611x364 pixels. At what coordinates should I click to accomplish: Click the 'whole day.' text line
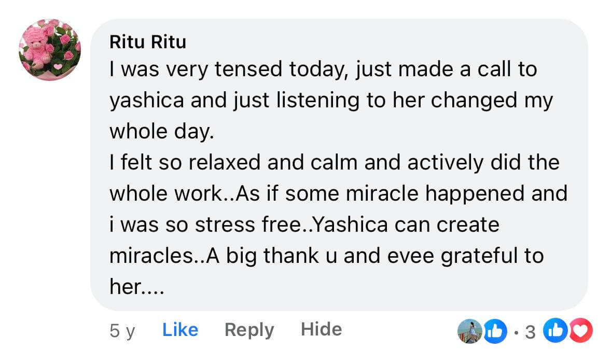pyautogui.click(x=161, y=131)
